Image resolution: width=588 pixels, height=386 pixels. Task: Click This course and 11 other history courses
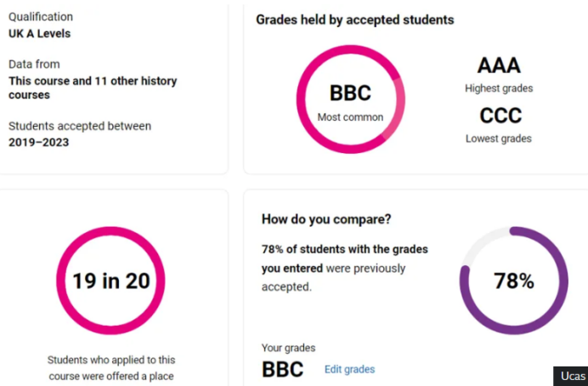93,88
